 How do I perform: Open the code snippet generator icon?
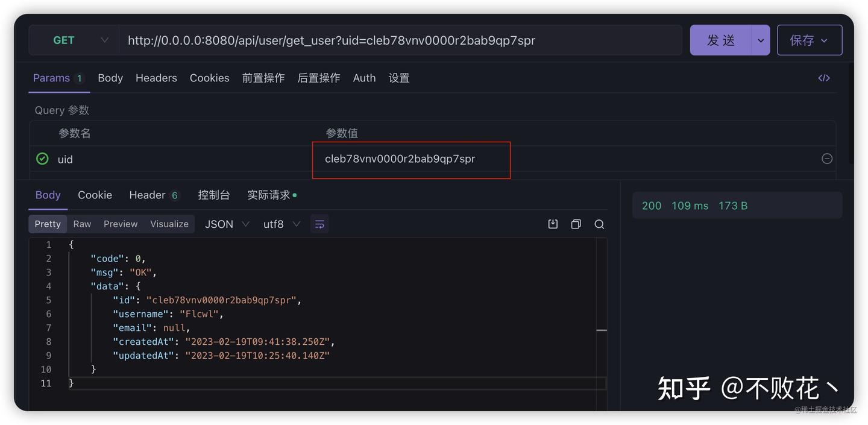click(x=824, y=78)
